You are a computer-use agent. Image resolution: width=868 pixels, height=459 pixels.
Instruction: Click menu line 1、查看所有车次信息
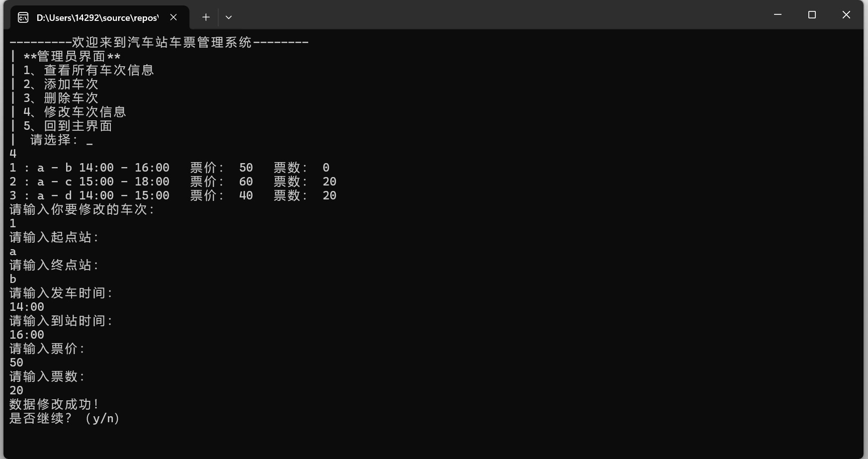point(88,70)
